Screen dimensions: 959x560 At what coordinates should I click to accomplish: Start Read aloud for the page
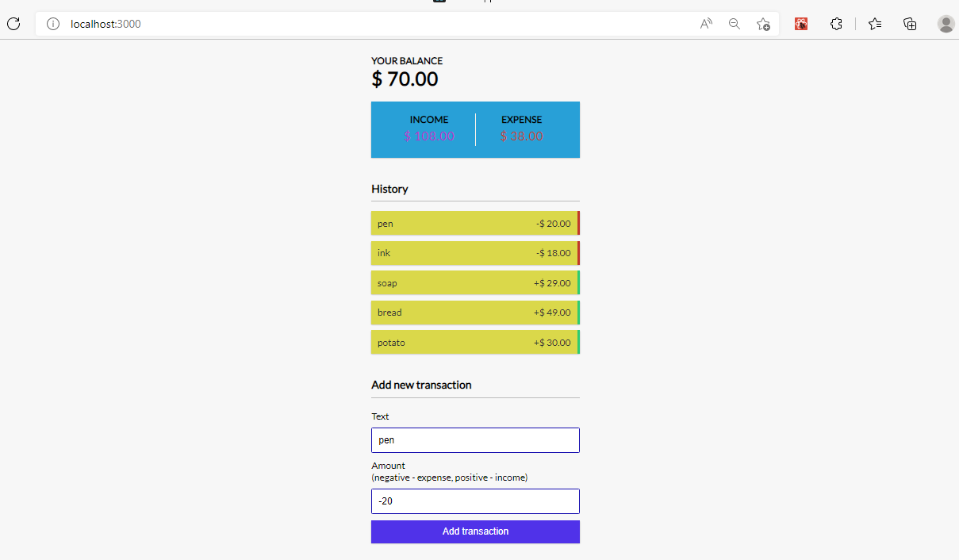pyautogui.click(x=705, y=24)
